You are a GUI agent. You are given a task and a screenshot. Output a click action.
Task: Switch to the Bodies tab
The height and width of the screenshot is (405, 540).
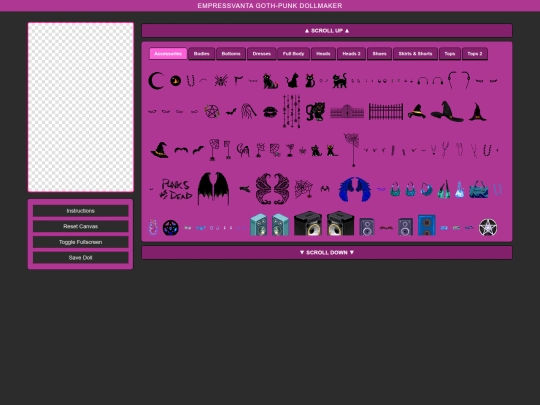pos(201,54)
